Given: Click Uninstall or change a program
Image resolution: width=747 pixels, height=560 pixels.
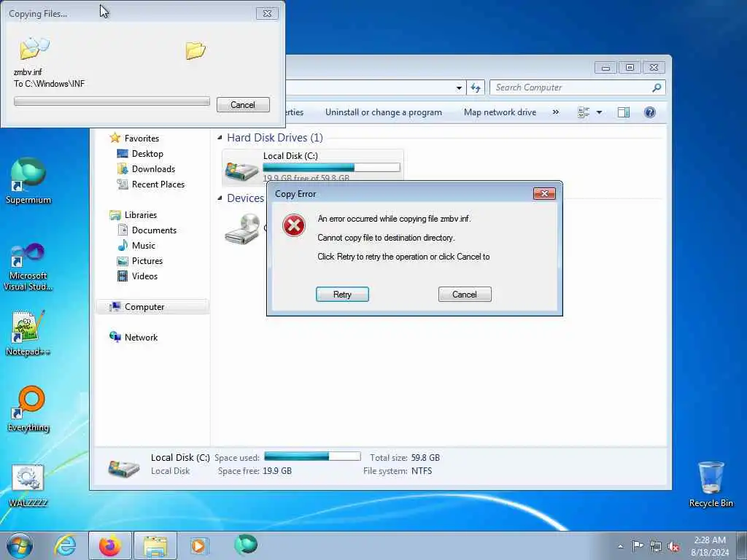Looking at the screenshot, I should (384, 112).
